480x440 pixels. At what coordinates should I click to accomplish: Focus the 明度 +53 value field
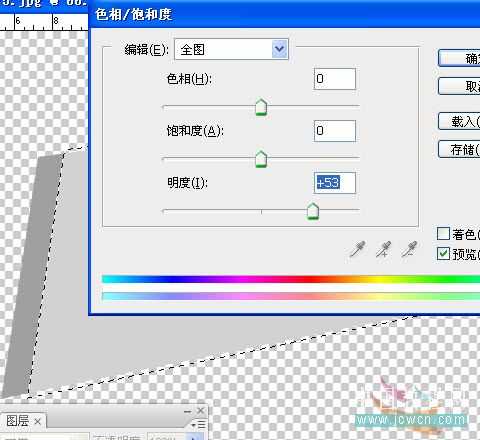[x=335, y=183]
